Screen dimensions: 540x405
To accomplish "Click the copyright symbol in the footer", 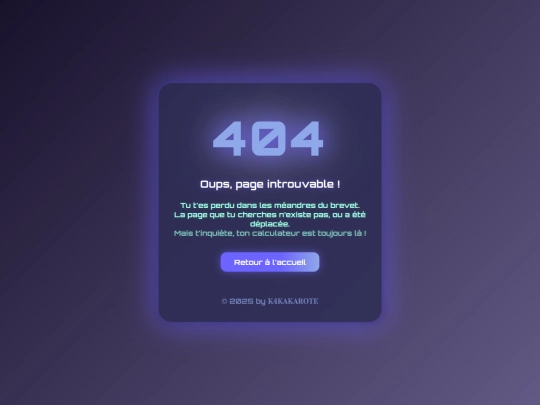I will 225,301.
